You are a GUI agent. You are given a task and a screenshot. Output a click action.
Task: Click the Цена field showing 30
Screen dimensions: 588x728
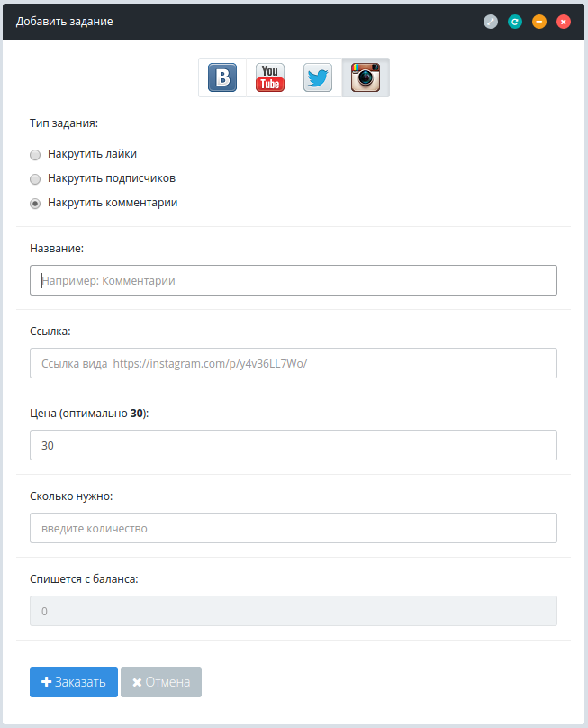tap(294, 445)
